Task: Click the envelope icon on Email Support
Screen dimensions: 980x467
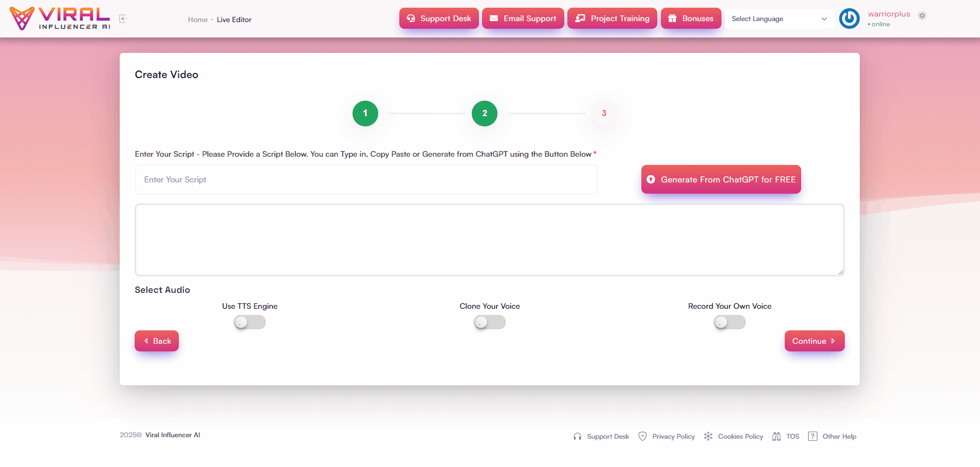Action: click(494, 18)
